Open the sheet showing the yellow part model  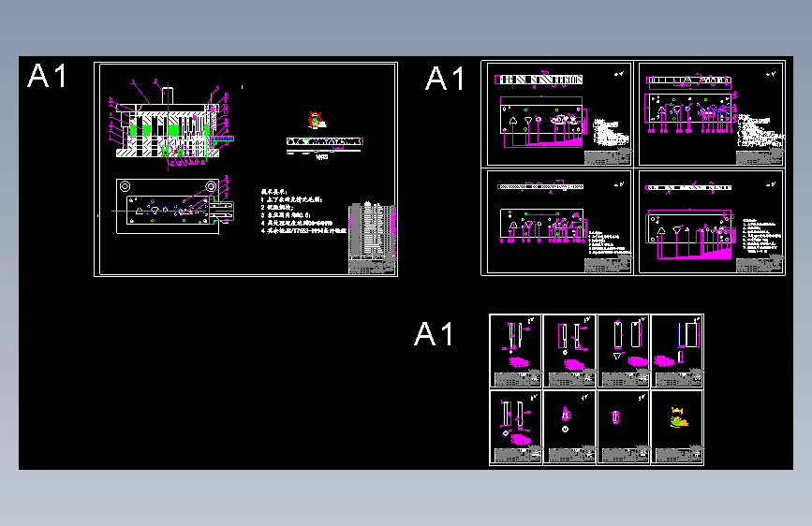tap(677, 427)
